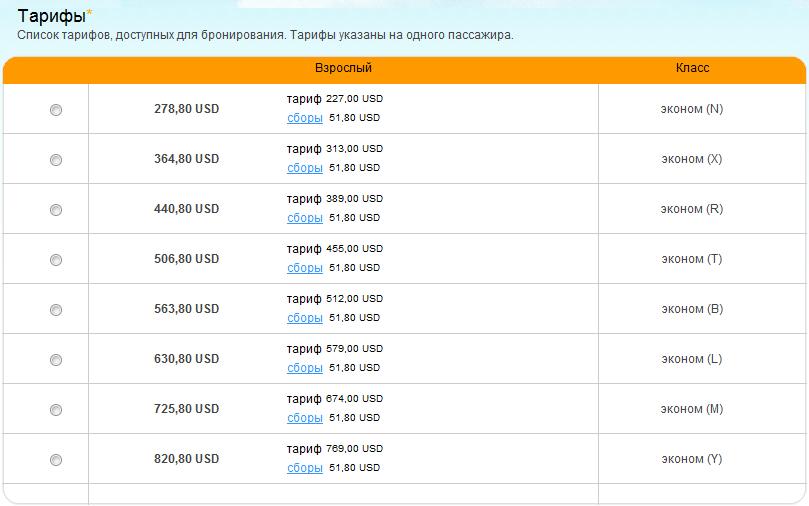This screenshot has height=506, width=809.
Task: Pick the 506,80 USD fare radio option
Action: click(x=56, y=260)
